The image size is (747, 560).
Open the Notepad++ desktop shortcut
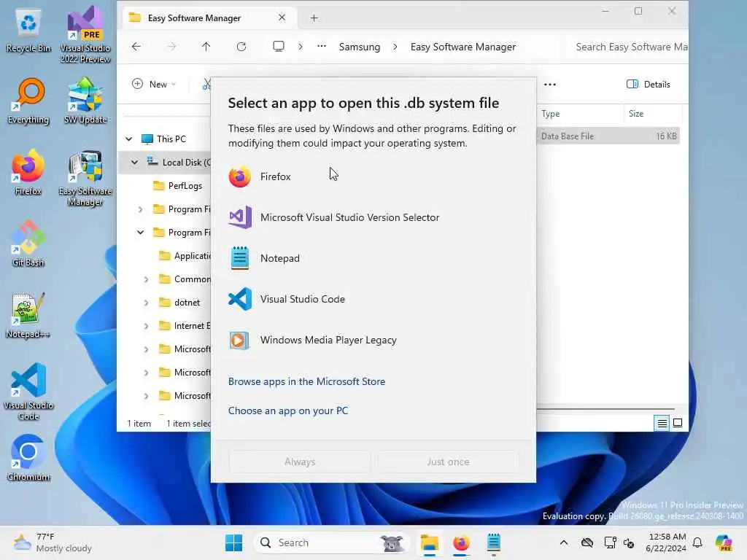click(x=28, y=315)
